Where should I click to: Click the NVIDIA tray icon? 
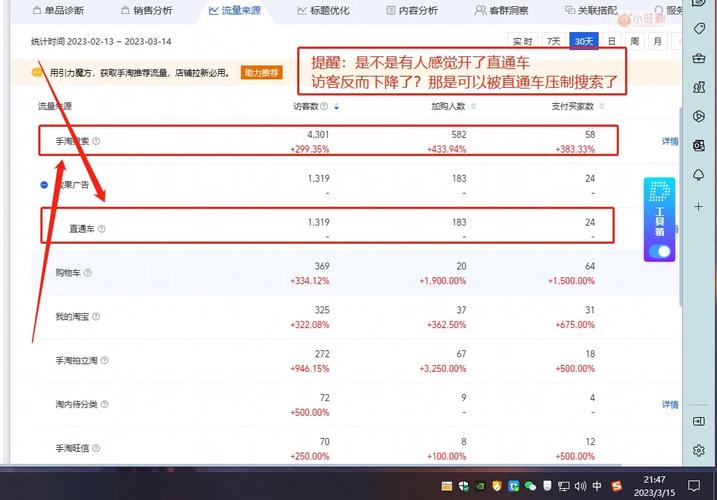click(480, 486)
